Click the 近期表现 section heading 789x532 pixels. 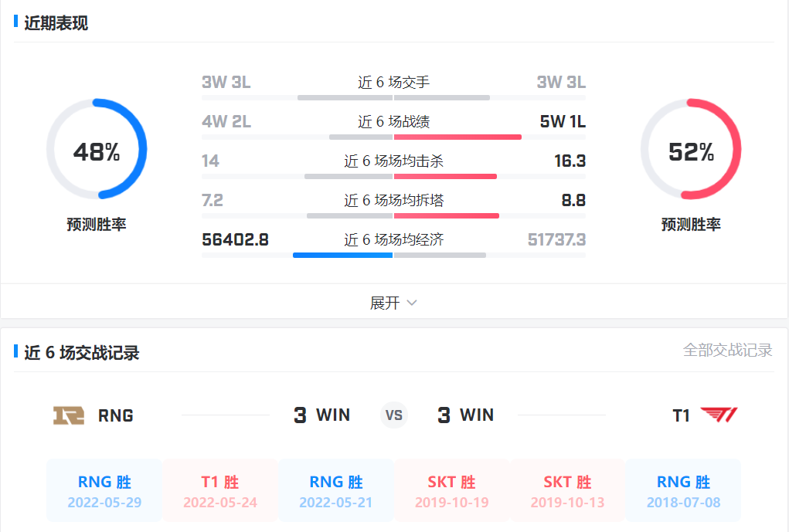point(56,23)
